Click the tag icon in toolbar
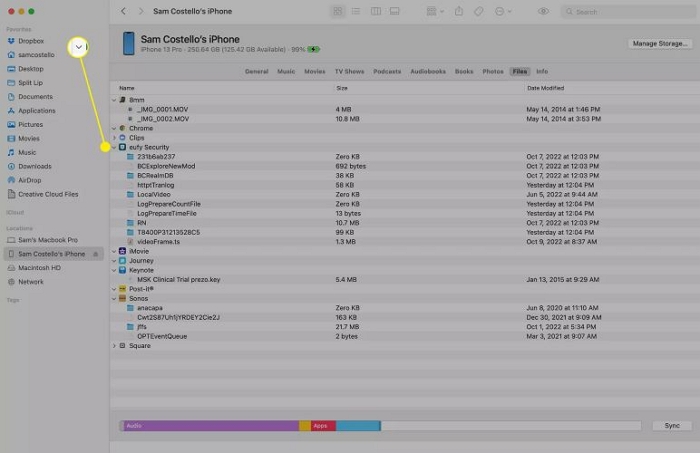 click(x=480, y=11)
